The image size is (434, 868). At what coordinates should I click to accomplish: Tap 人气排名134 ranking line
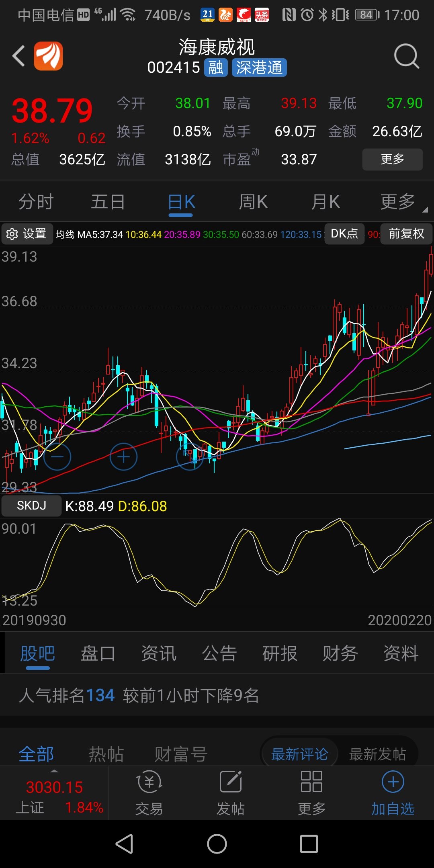click(x=139, y=695)
